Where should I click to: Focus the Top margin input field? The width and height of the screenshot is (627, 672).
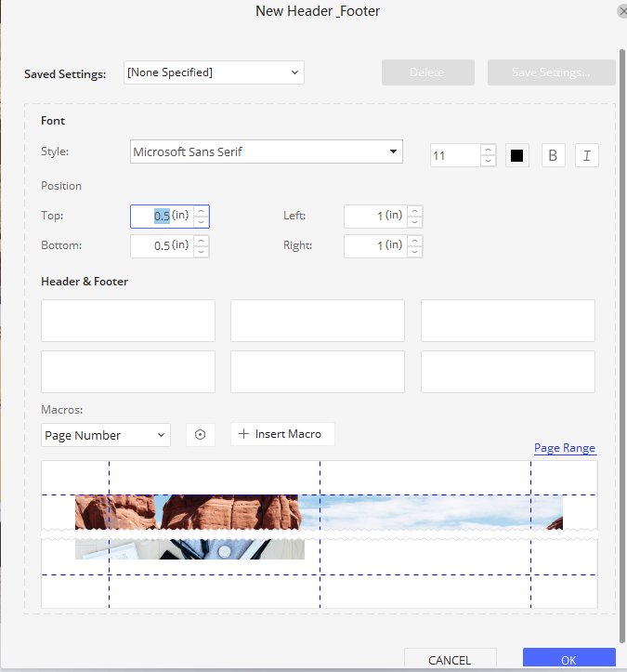click(x=163, y=216)
